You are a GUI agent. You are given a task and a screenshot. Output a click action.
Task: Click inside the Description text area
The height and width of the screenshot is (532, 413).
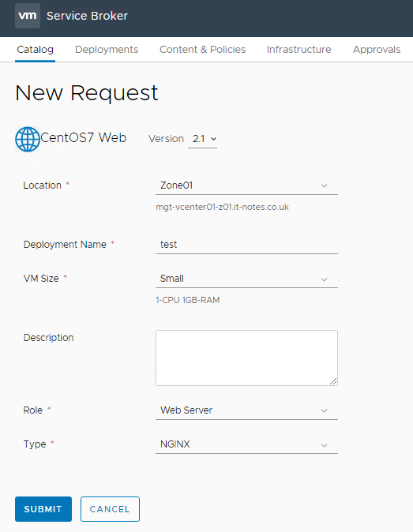tap(246, 358)
